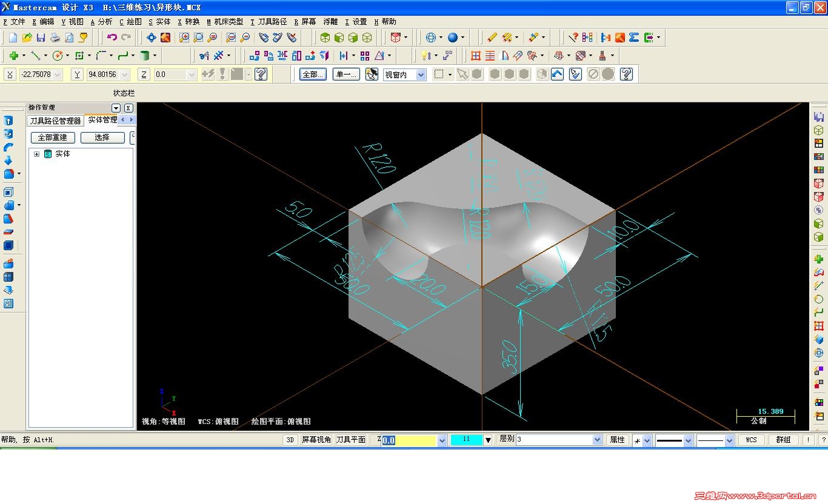Toggle the standard selection cursor icon
The image size is (828, 504).
click(462, 75)
